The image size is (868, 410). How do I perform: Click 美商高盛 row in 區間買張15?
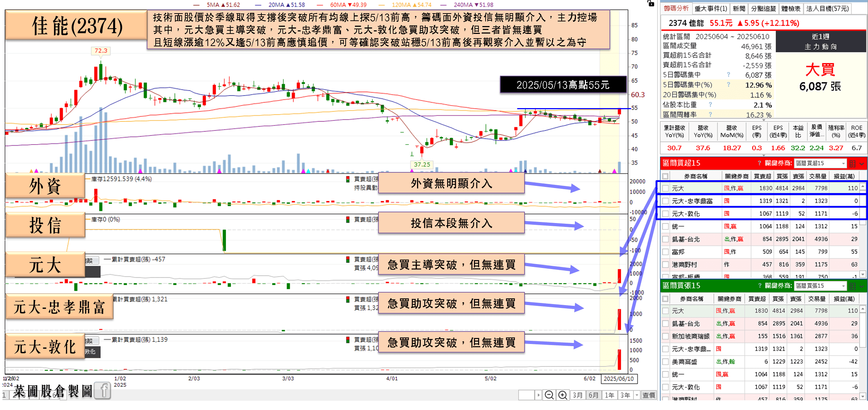pos(760,361)
